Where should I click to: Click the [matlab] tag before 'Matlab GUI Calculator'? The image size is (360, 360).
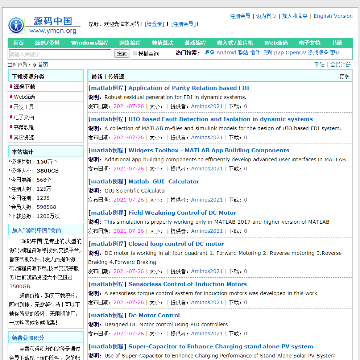click(x=107, y=182)
